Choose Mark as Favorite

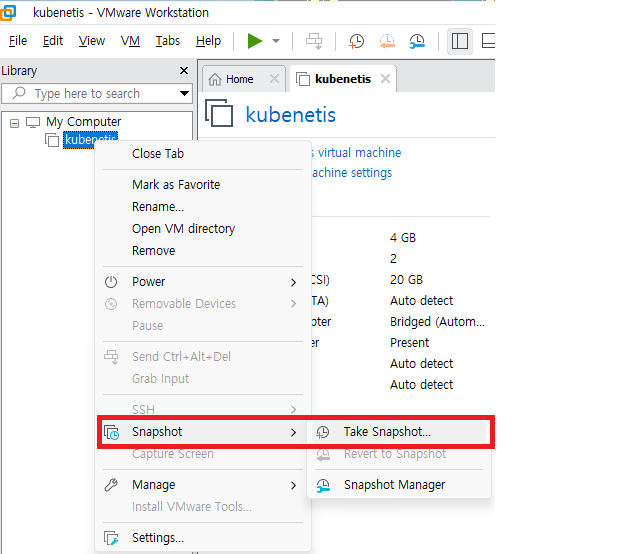176,185
